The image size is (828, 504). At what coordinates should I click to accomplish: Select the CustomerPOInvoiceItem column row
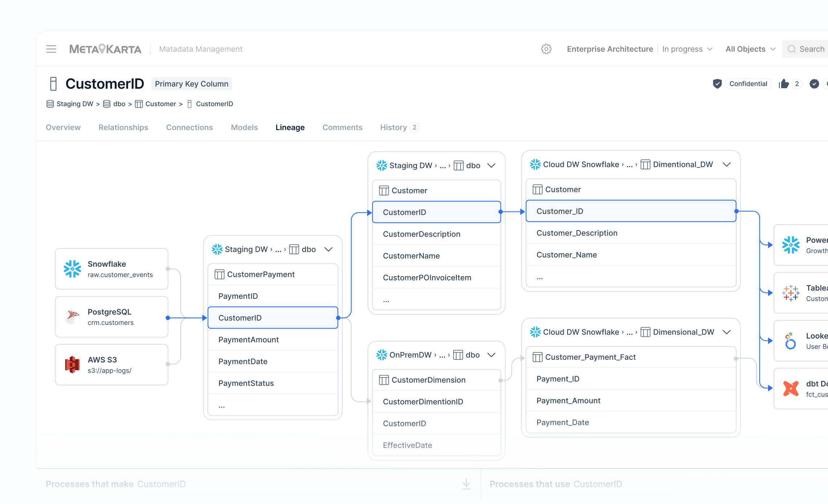tap(437, 278)
